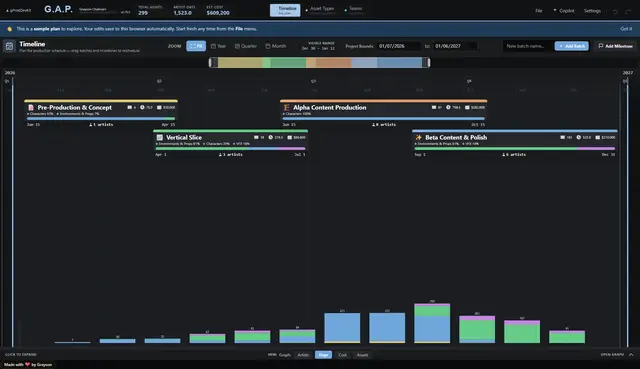
Task: Click the undo arrow icon
Action: (x=615, y=11)
